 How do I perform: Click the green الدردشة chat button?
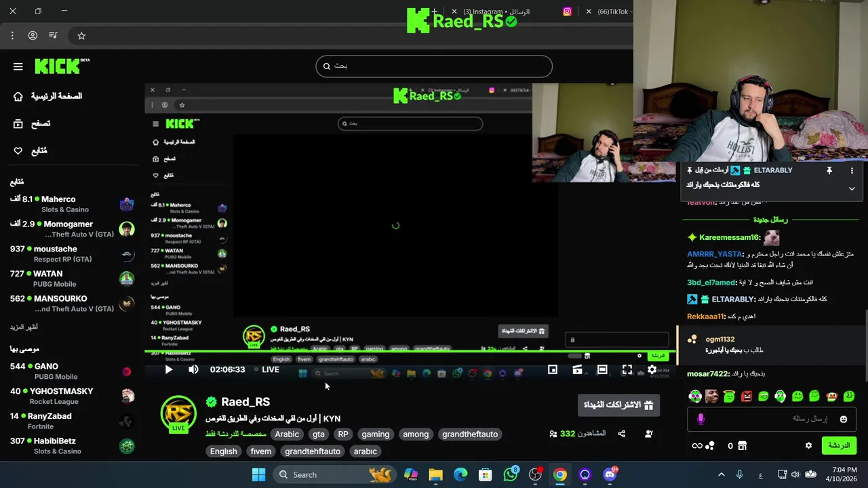(839, 445)
